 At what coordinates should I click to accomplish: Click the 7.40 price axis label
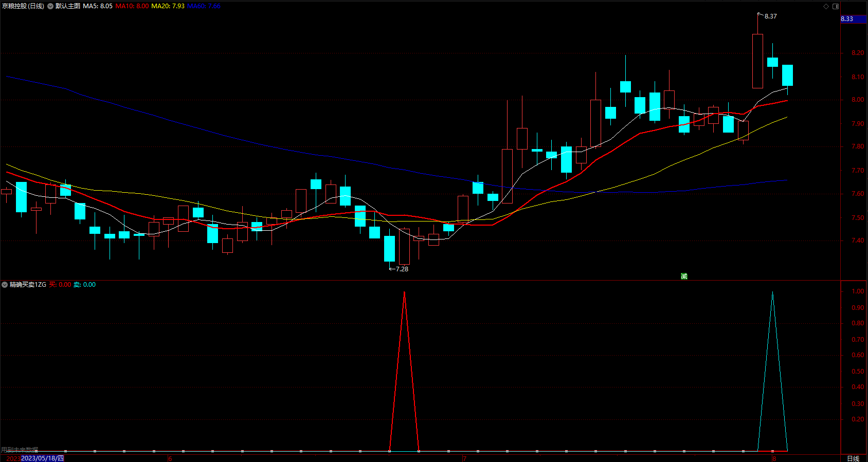pos(858,241)
